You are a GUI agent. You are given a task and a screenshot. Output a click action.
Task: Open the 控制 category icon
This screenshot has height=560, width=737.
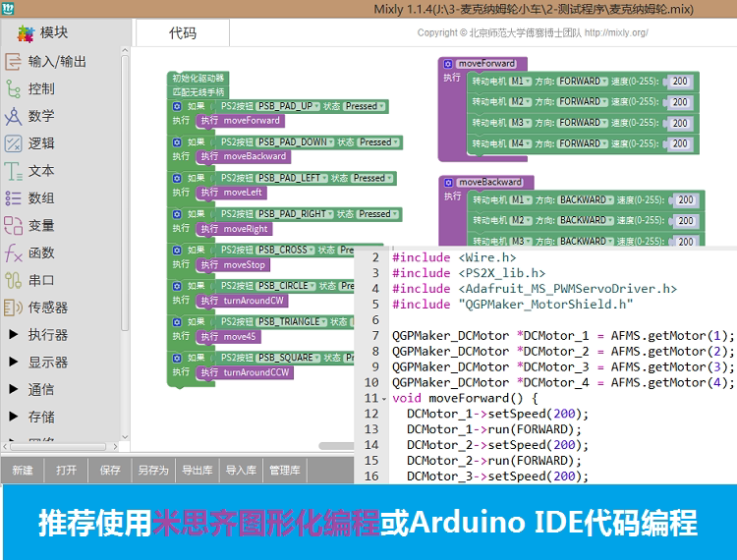tap(13, 88)
